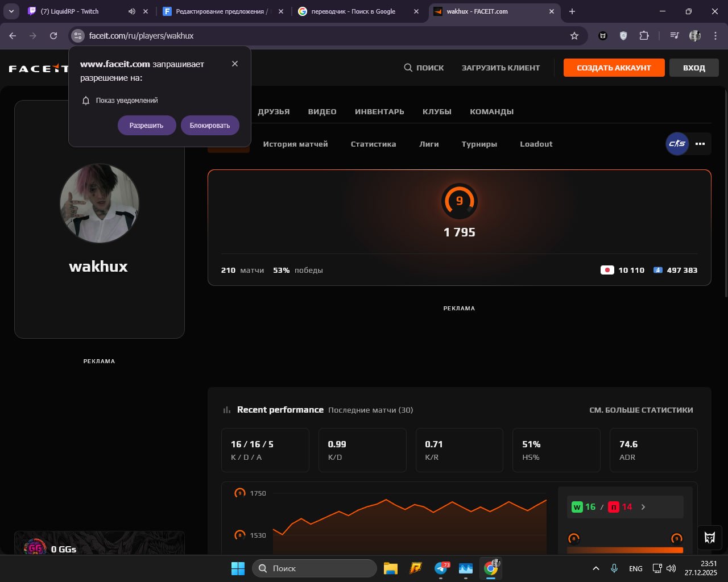
Task: Open the GGs counter icon at bottom left
Action: (x=35, y=548)
